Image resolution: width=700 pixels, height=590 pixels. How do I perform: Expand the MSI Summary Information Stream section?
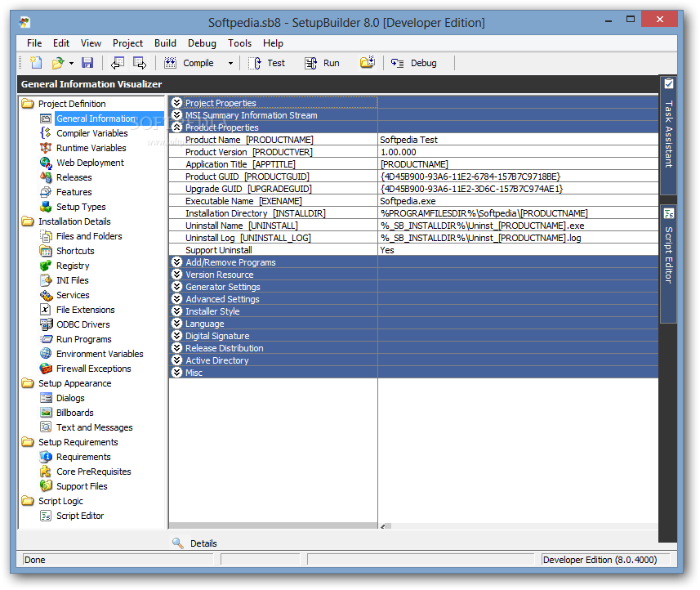pyautogui.click(x=176, y=114)
